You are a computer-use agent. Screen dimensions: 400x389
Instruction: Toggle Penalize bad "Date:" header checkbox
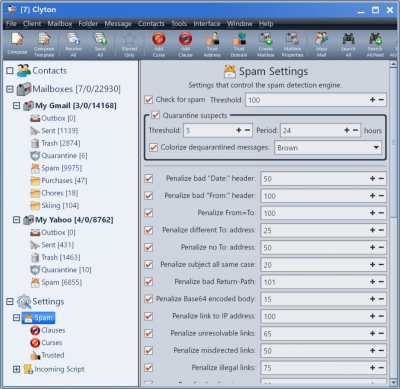pos(149,178)
